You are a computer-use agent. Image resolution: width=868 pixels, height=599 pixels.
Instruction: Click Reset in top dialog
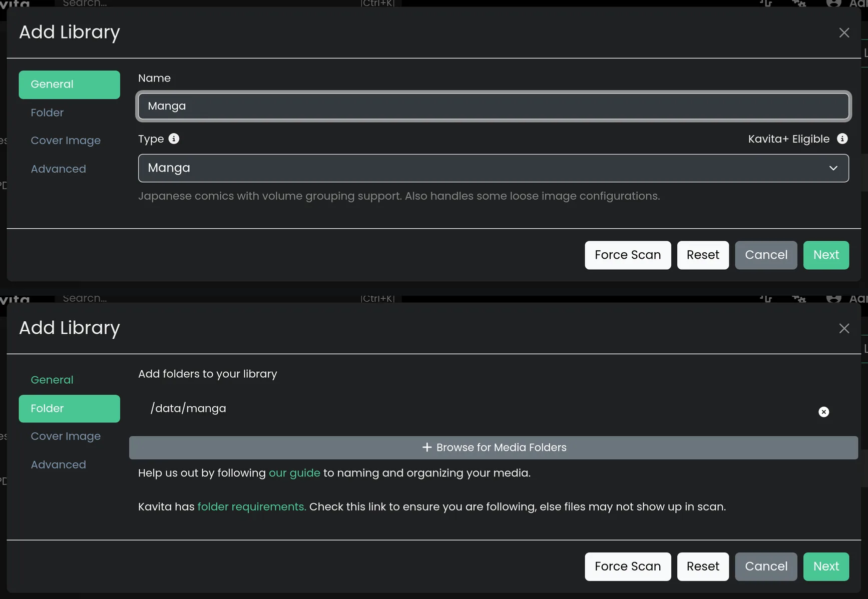[703, 255]
